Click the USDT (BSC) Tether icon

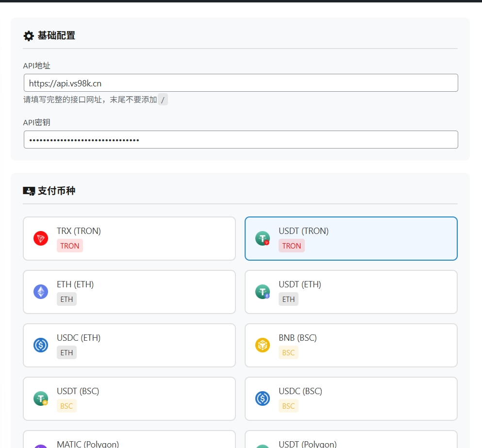click(x=41, y=398)
